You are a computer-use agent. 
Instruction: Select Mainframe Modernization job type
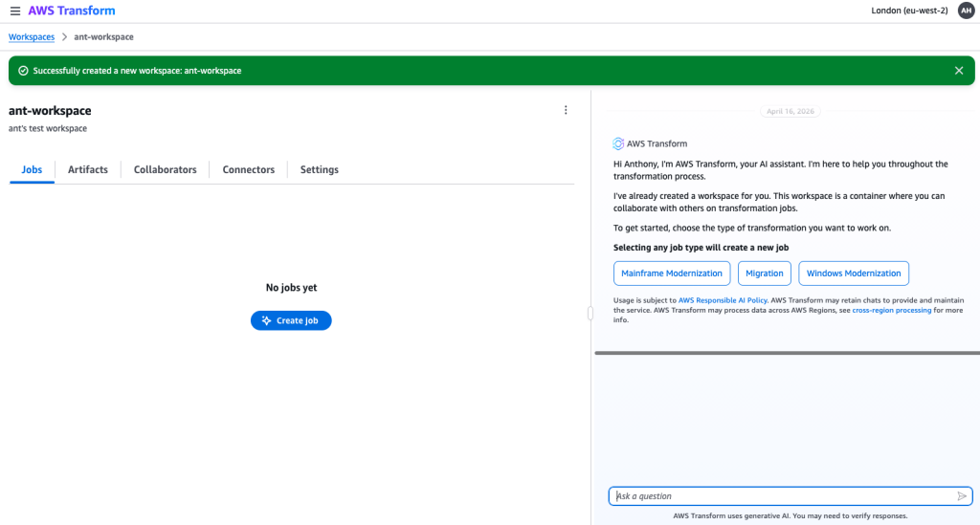[671, 273]
